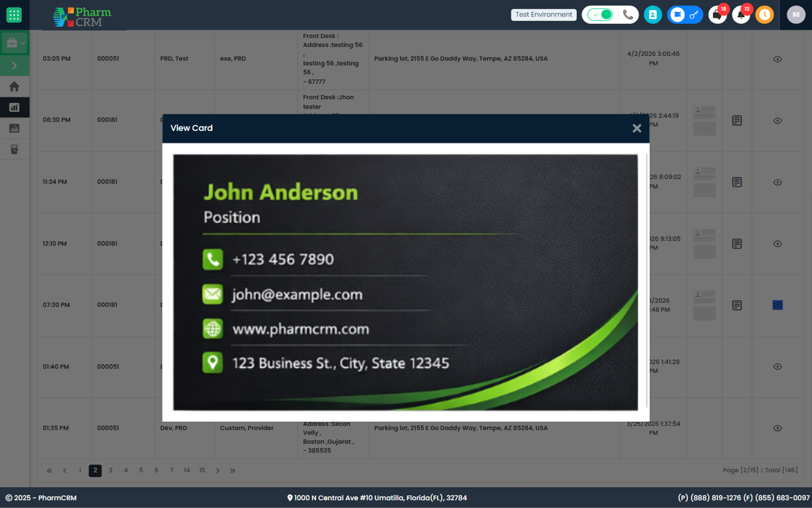Click the blue ticket icon
This screenshot has width=812, height=508.
(677, 15)
